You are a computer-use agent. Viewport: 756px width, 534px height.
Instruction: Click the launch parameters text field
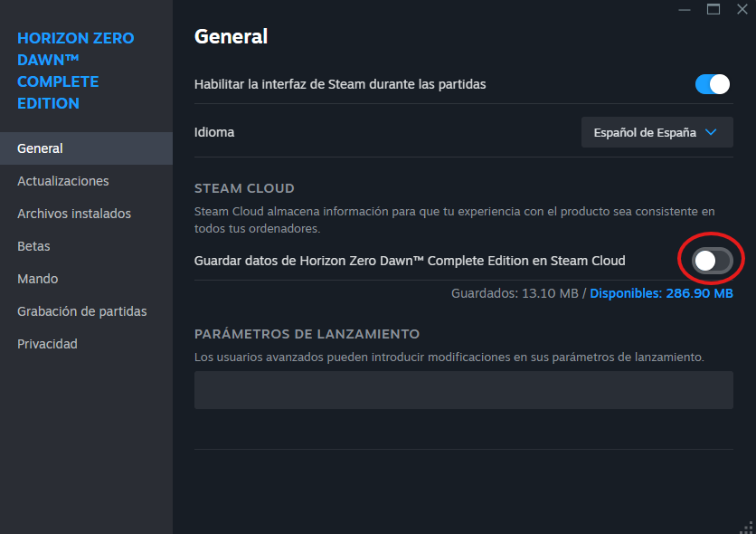(463, 390)
